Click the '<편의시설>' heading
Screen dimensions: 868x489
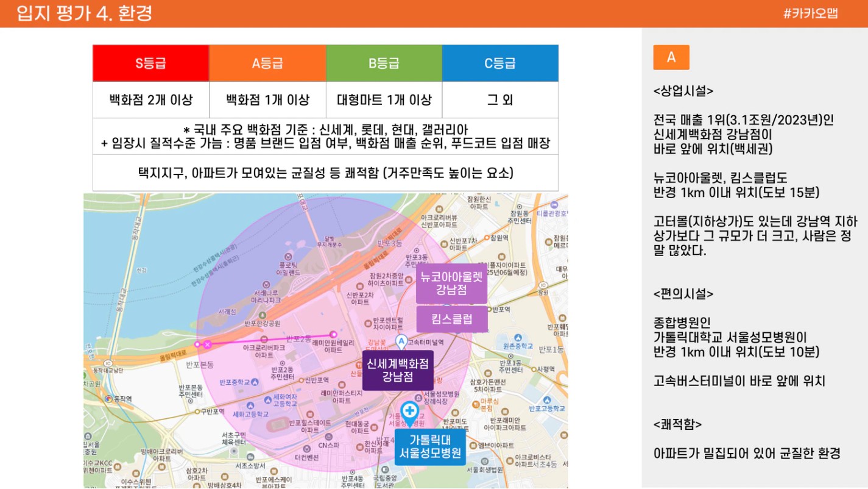point(683,293)
